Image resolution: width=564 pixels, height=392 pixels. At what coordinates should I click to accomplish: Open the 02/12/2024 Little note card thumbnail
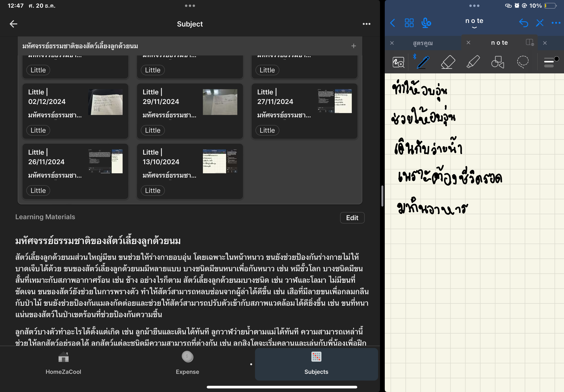point(105,102)
